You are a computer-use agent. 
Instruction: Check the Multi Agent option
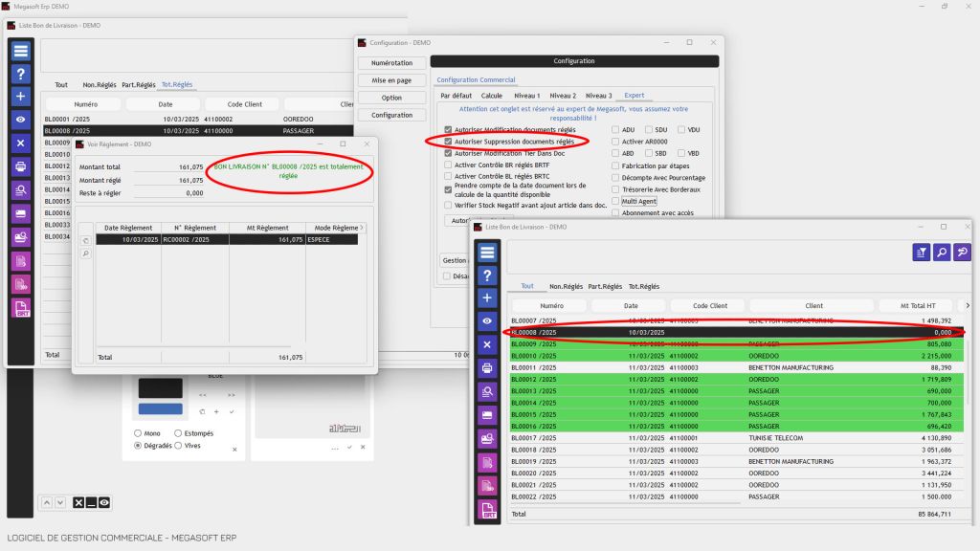point(615,201)
